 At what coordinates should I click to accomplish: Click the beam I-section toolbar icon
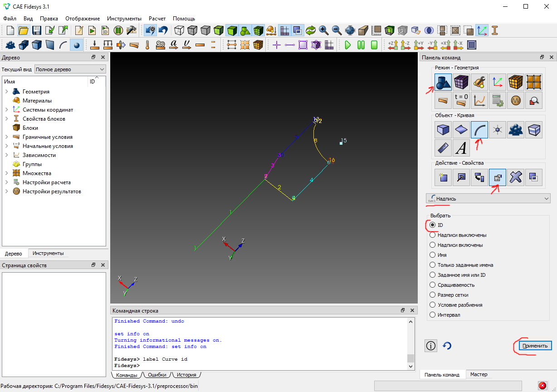(x=495, y=30)
